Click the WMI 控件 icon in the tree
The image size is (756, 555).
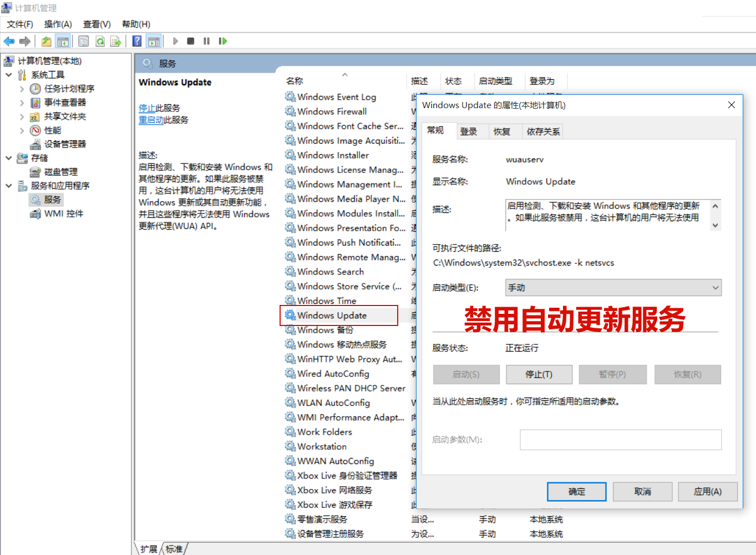35,213
